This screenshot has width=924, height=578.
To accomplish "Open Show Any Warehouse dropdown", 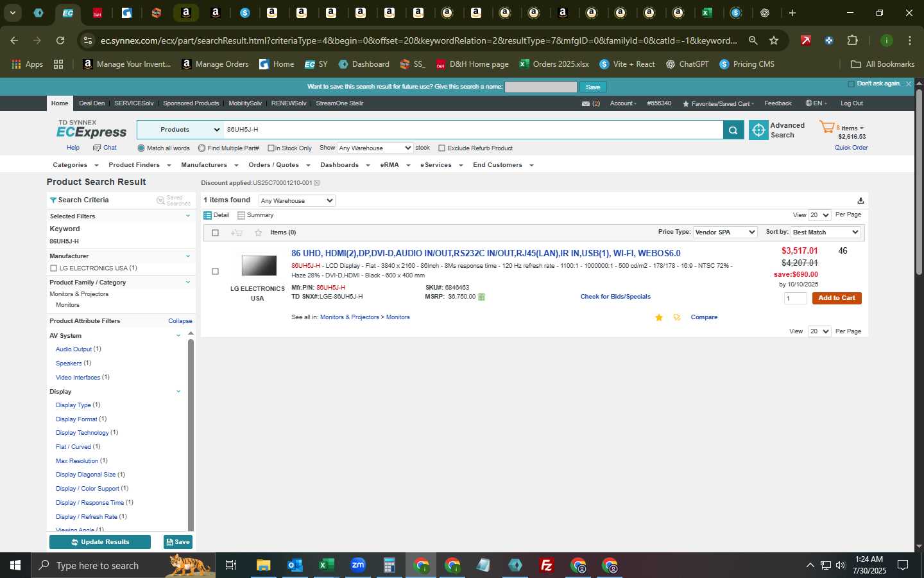I will [x=375, y=148].
